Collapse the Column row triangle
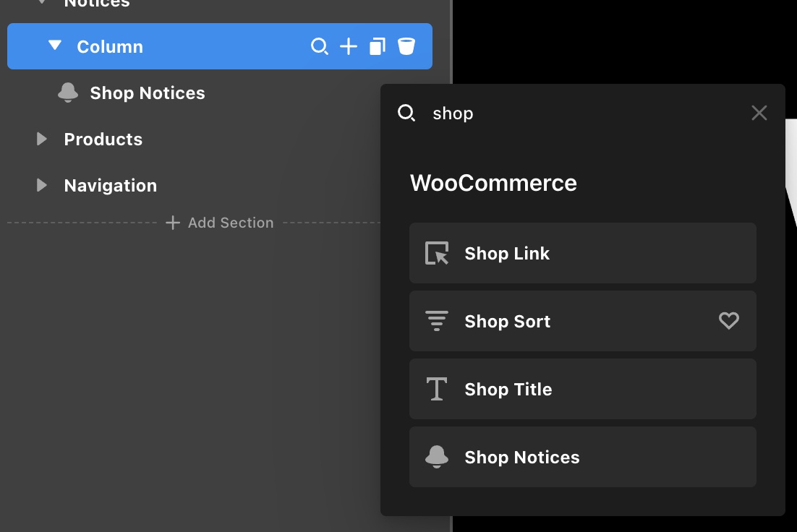The height and width of the screenshot is (532, 797). coord(55,46)
